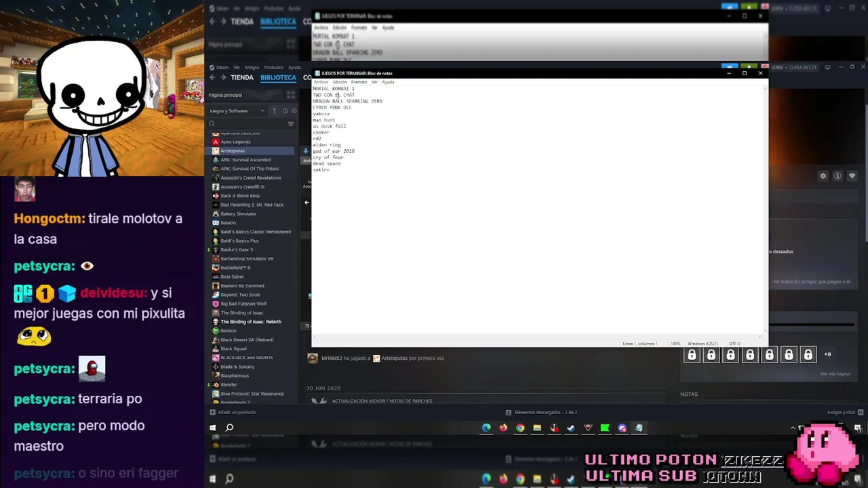Open the notification center icon in taskbar

tap(858, 428)
